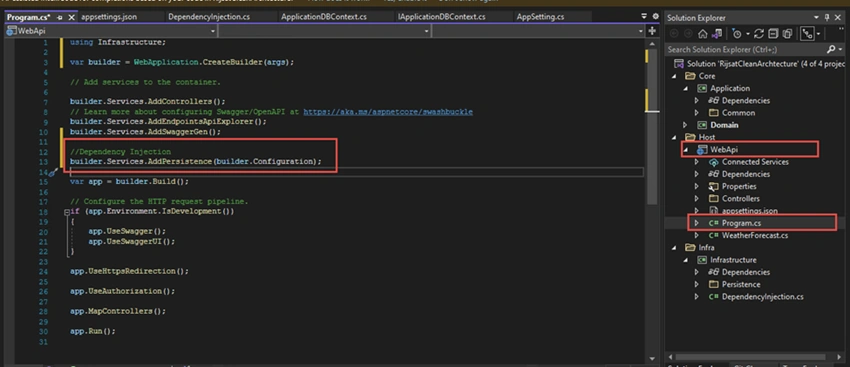Image resolution: width=850 pixels, height=367 pixels.
Task: Click the Properties wrench icon
Action: [713, 186]
